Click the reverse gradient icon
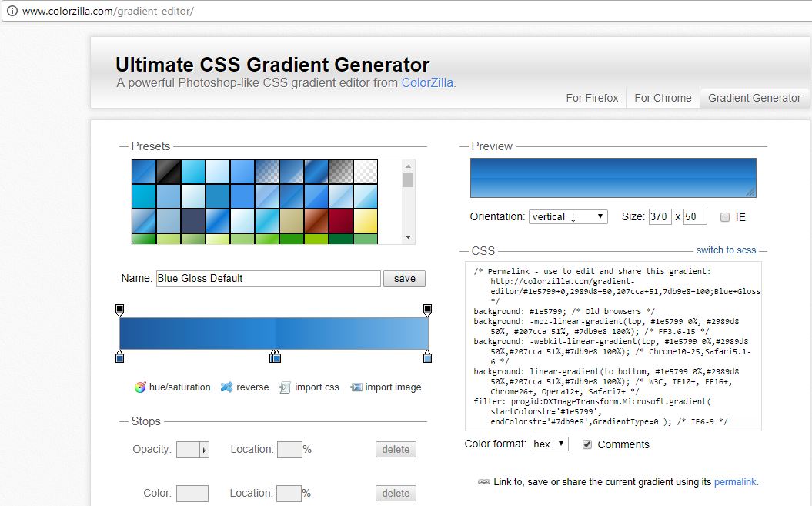Image resolution: width=812 pixels, height=506 pixels. pos(226,387)
